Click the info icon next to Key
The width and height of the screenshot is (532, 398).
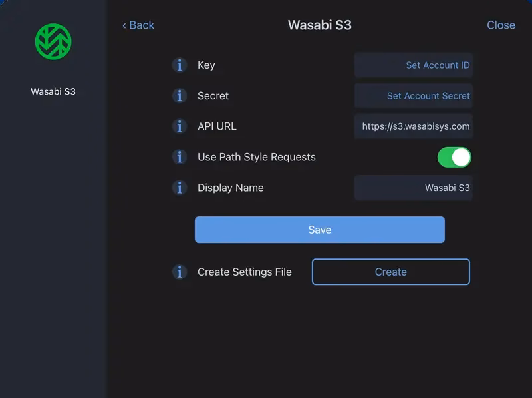coord(180,65)
